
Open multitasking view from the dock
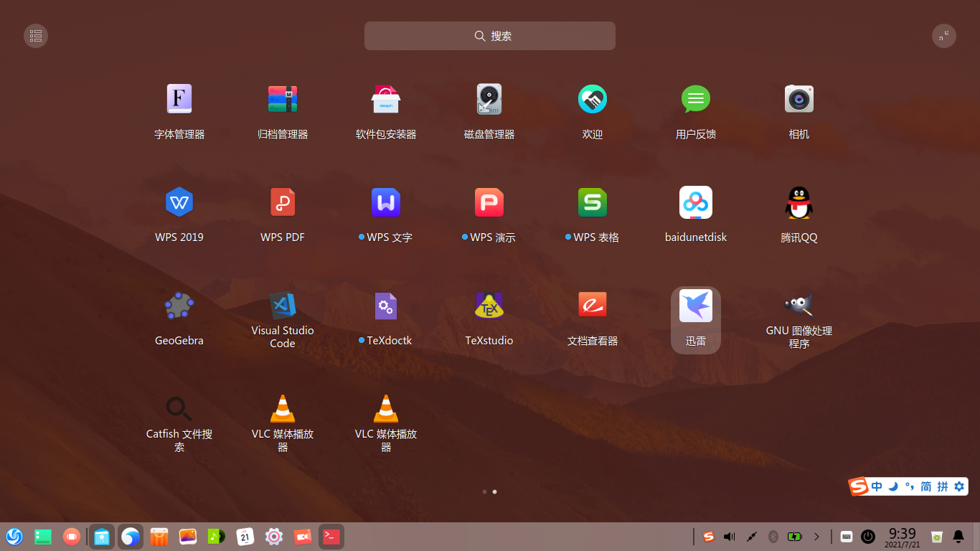(x=72, y=536)
